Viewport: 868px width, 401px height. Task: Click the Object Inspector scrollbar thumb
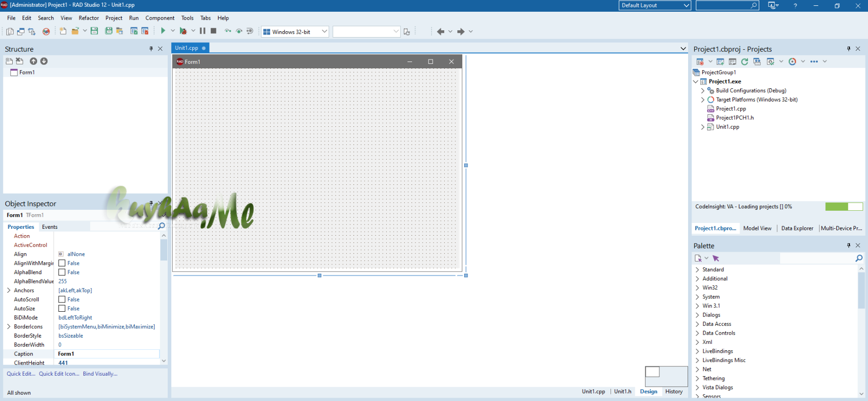click(x=163, y=250)
